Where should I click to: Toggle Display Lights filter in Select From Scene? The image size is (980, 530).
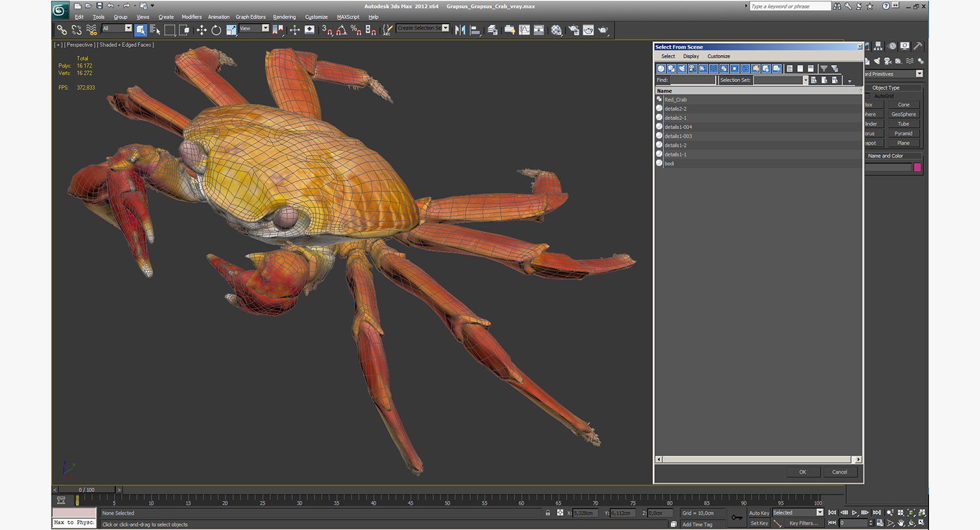(682, 69)
